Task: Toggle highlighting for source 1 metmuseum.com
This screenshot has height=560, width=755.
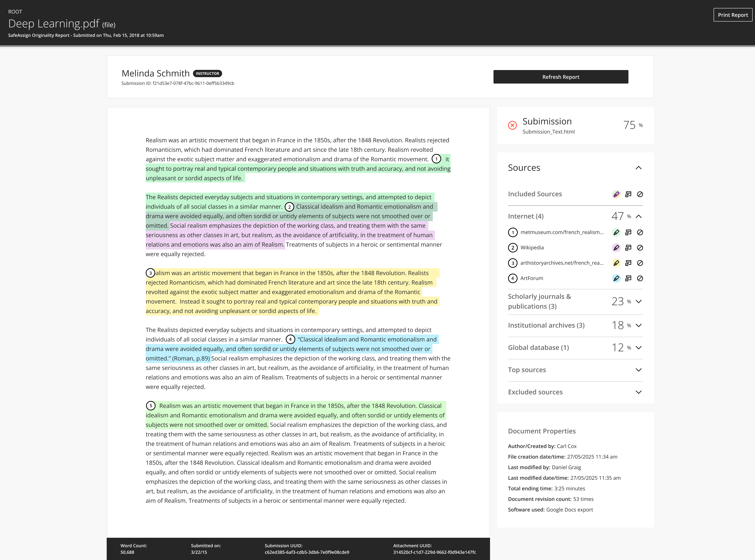Action: tap(616, 232)
